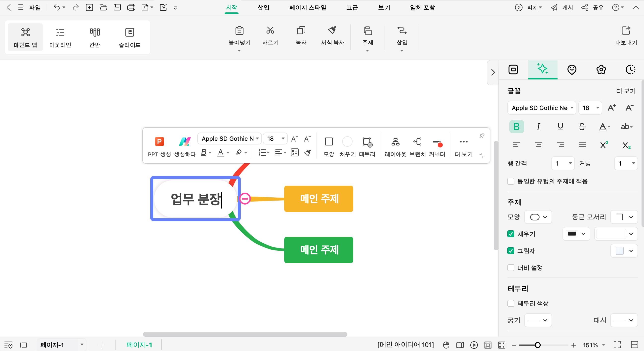Viewport: 644px width, 351px height.
Task: Open the 테두리 border icon in floating toolbar
Action: coord(367,142)
